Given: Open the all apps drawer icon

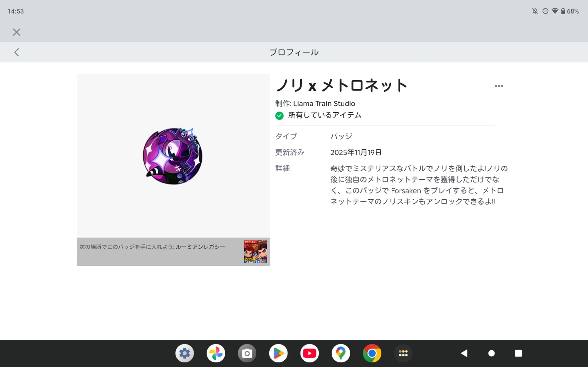Looking at the screenshot, I should pos(403,353).
